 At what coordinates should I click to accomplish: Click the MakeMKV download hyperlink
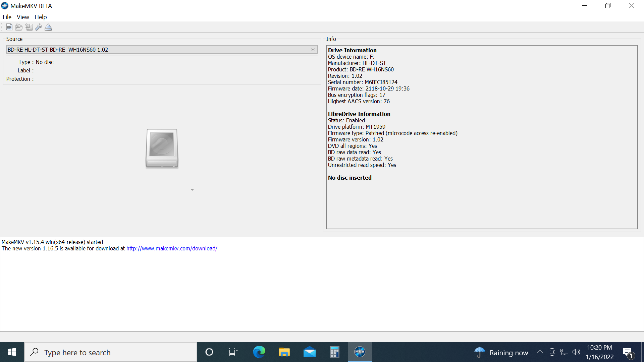coord(172,248)
